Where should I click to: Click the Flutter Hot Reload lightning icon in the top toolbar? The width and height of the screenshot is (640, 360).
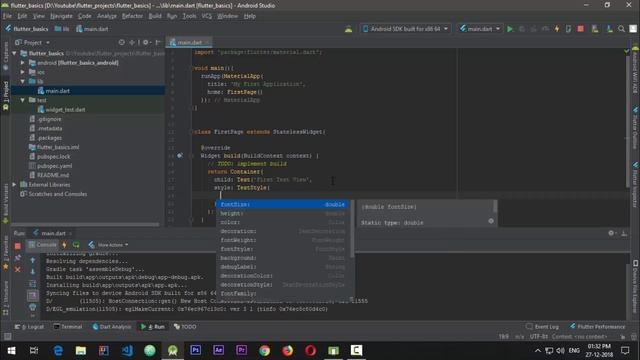[557, 29]
